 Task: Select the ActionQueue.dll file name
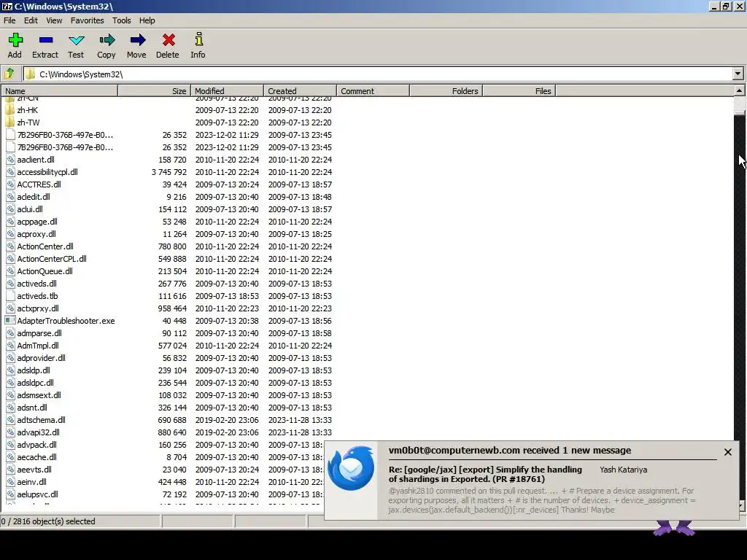[44, 271]
